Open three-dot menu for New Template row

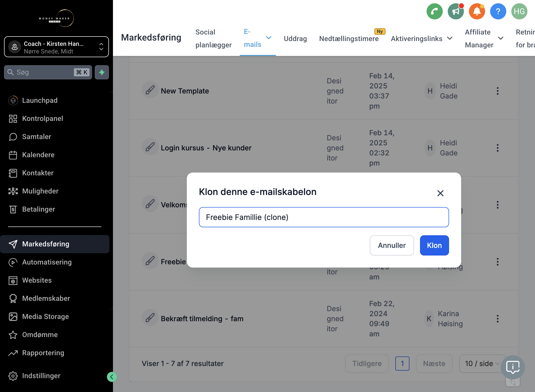pos(497,91)
